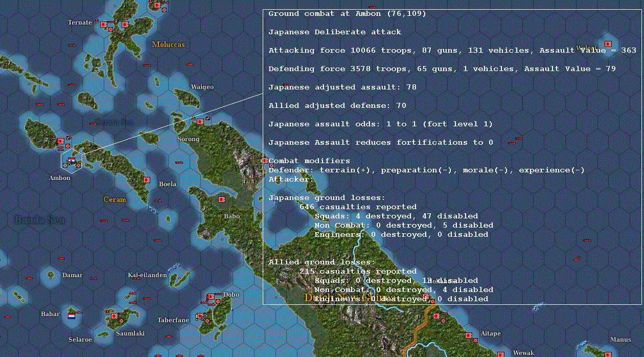644x357 pixels.
Task: Click the Moluccas region label
Action: (x=168, y=44)
